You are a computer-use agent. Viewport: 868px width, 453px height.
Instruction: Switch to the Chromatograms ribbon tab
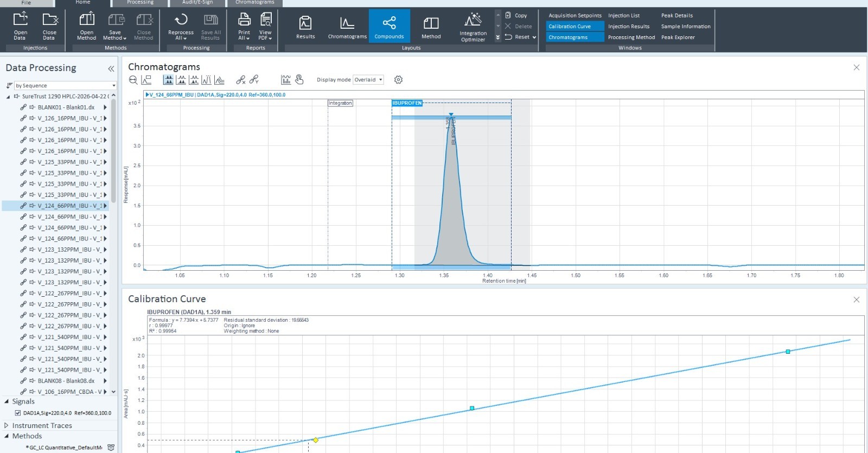click(x=255, y=3)
